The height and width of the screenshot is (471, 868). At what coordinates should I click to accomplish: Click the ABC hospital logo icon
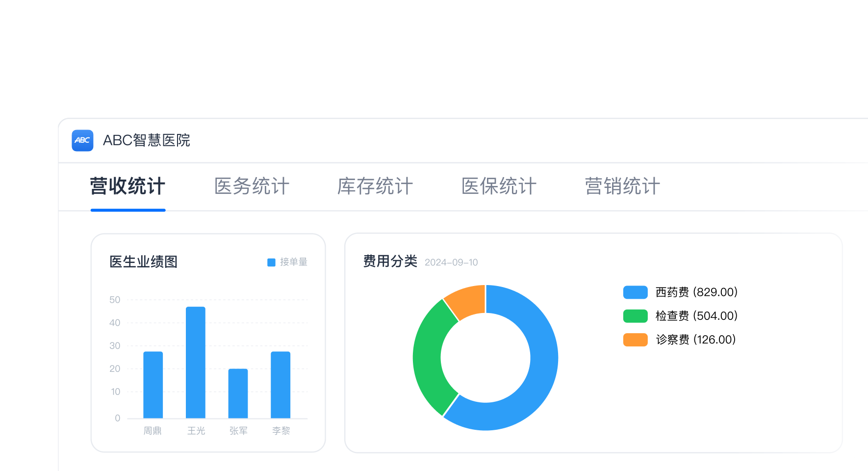[x=82, y=141]
